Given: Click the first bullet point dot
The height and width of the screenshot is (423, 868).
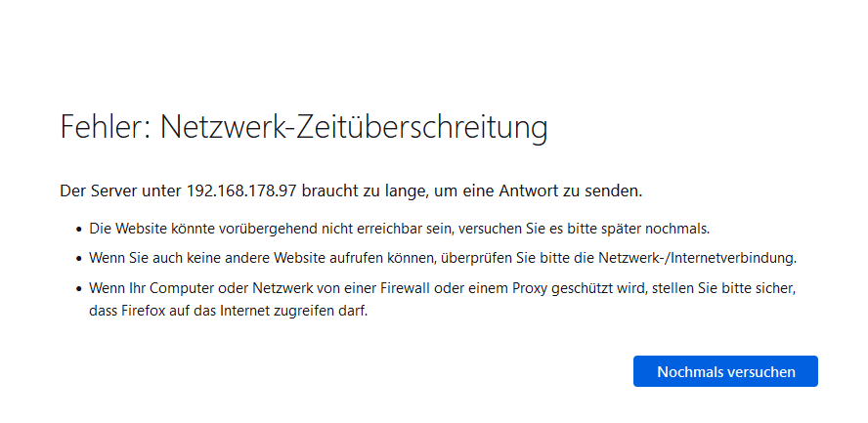Looking at the screenshot, I should (x=79, y=229).
